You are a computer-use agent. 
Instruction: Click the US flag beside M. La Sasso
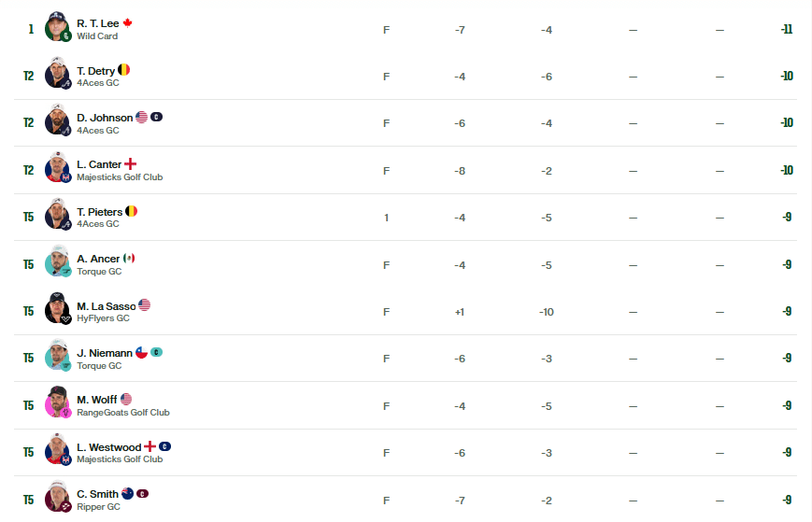145,305
